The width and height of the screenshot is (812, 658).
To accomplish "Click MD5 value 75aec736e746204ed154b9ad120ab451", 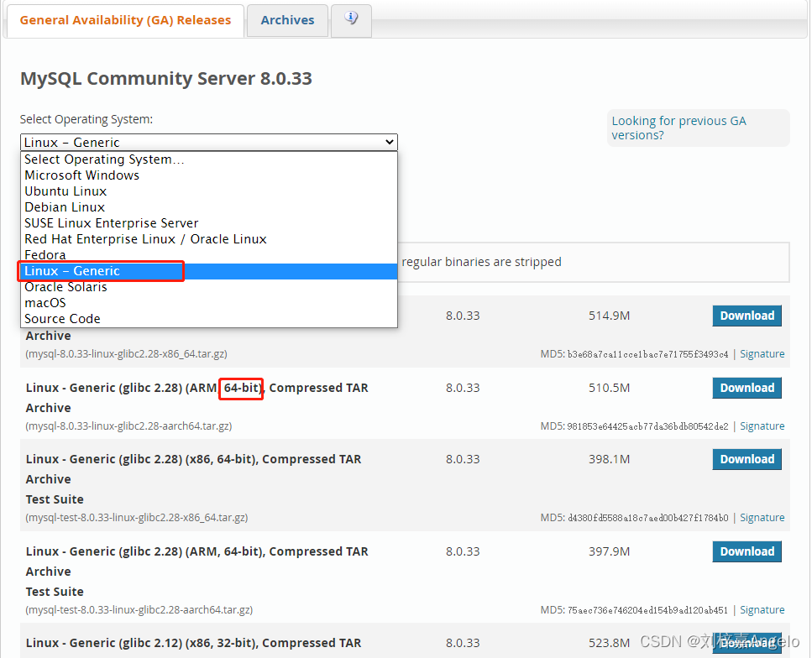I will point(648,610).
